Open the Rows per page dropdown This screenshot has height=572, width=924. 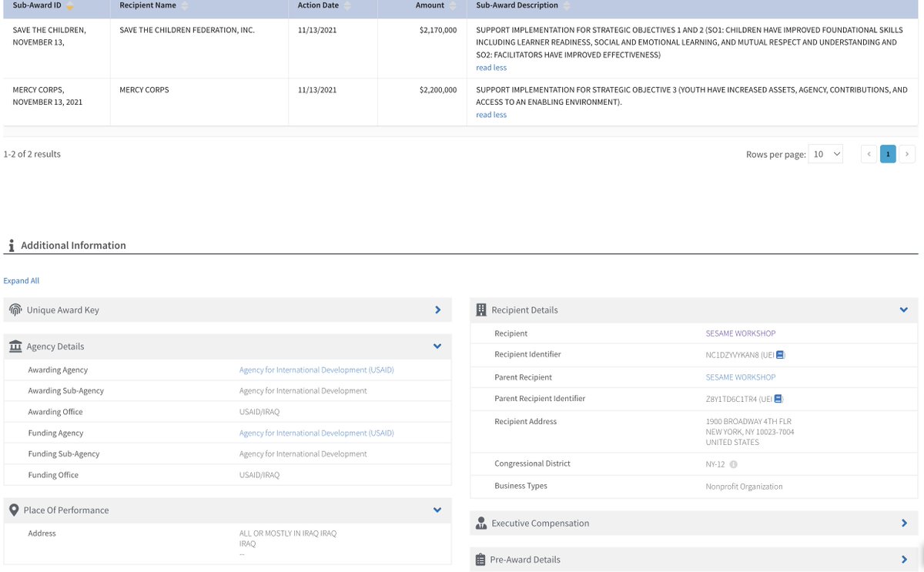pyautogui.click(x=826, y=154)
